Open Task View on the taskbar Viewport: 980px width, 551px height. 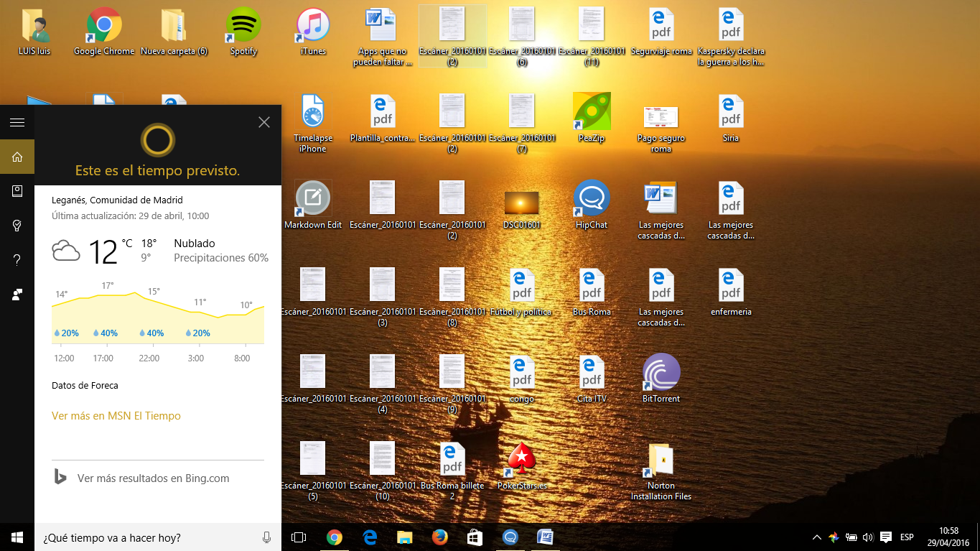[x=299, y=537]
